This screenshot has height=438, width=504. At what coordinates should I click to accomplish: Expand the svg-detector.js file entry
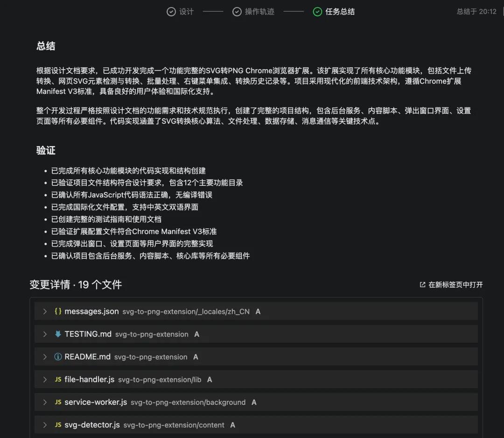[44, 425]
